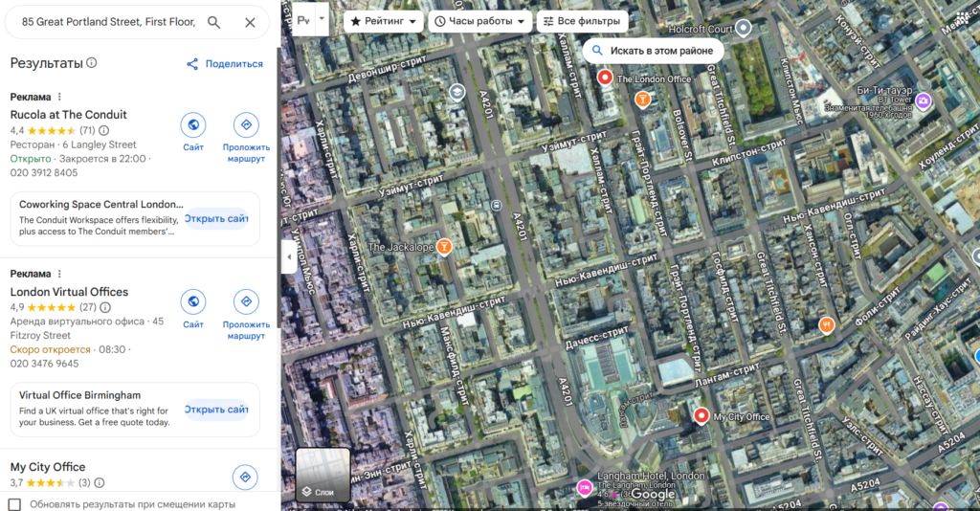Viewport: 980px width, 511px height.
Task: Click the directions icon for My City Office
Action: (246, 477)
